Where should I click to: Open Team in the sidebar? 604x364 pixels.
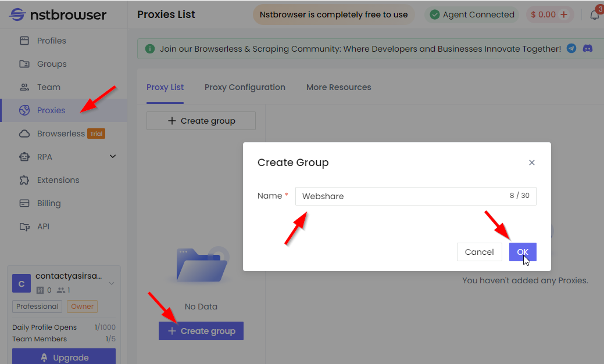[x=48, y=87]
